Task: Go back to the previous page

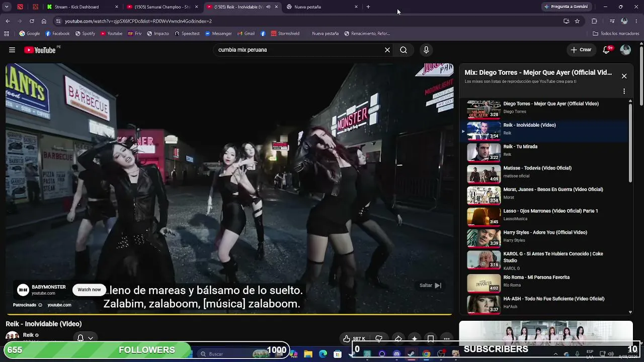Action: (8, 21)
